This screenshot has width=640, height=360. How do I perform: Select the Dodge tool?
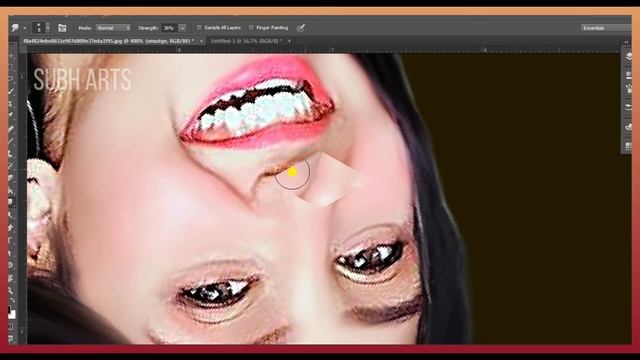(12, 215)
